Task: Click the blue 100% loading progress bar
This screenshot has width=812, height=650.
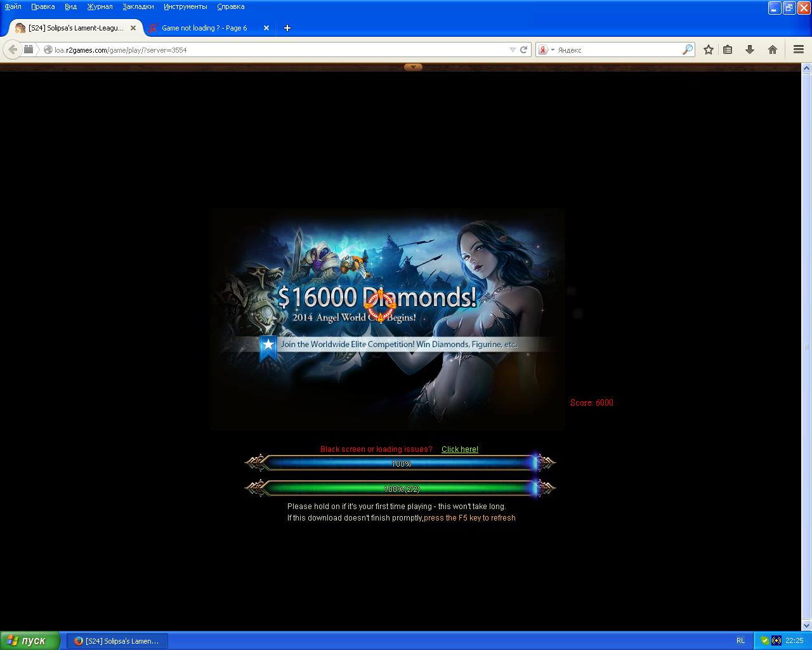Action: point(400,463)
